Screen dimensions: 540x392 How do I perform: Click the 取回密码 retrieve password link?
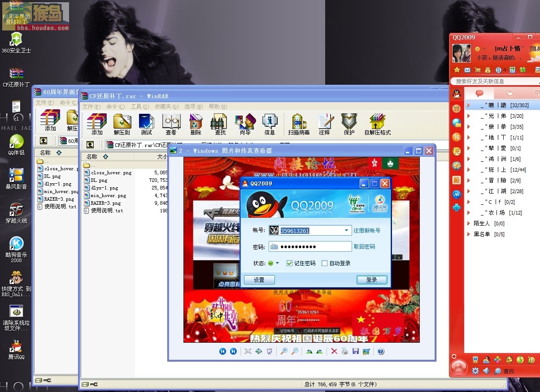(364, 247)
